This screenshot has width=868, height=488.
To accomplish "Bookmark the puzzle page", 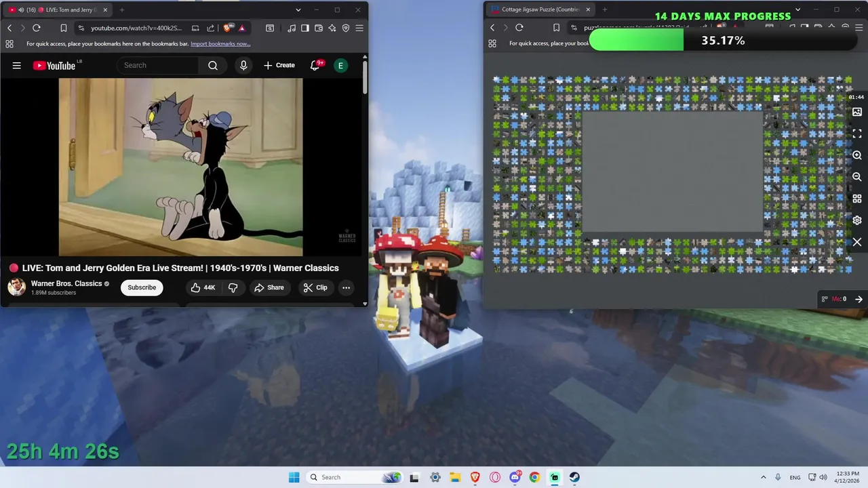I will pos(556,28).
